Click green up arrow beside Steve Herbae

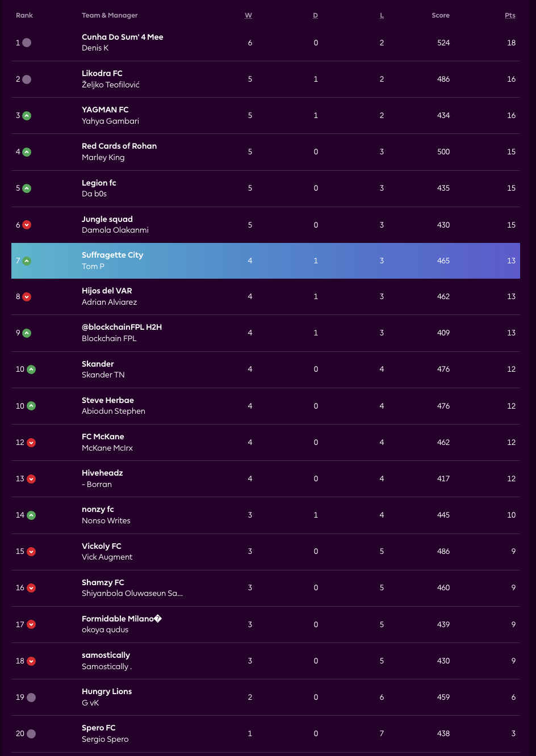[x=31, y=406]
